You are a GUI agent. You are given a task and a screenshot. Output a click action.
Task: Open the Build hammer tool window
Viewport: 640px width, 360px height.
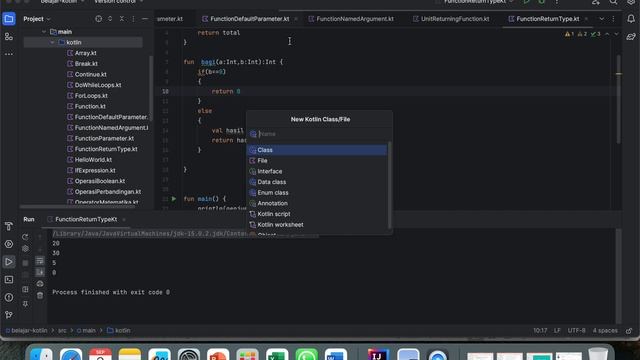(9, 226)
